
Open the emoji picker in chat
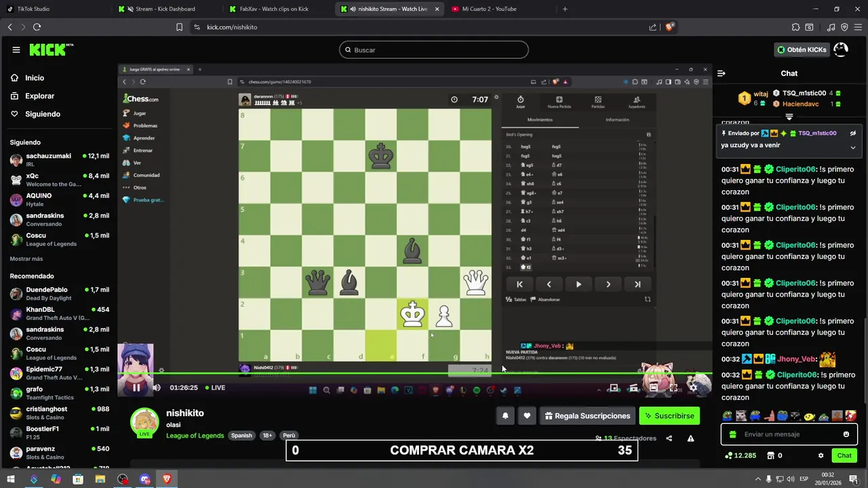click(846, 434)
